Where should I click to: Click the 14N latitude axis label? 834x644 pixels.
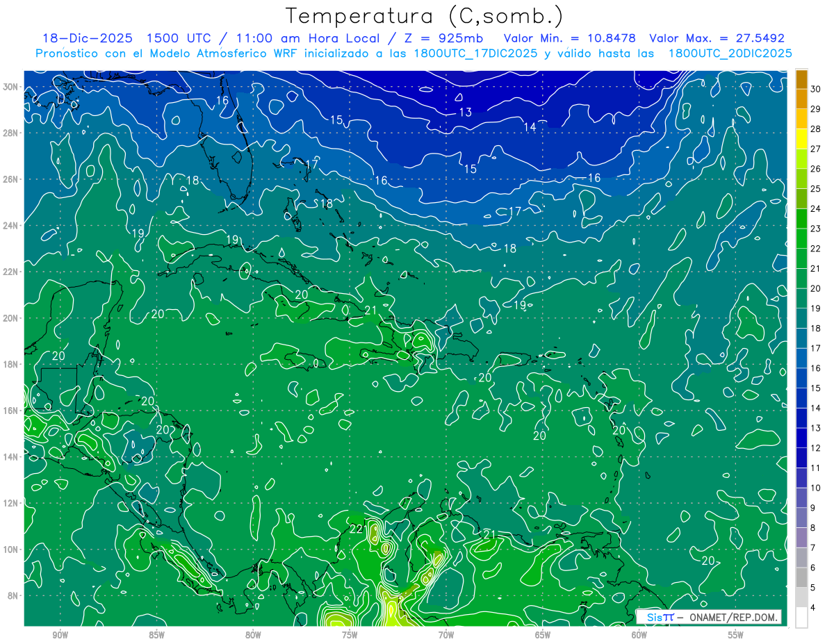coord(11,457)
